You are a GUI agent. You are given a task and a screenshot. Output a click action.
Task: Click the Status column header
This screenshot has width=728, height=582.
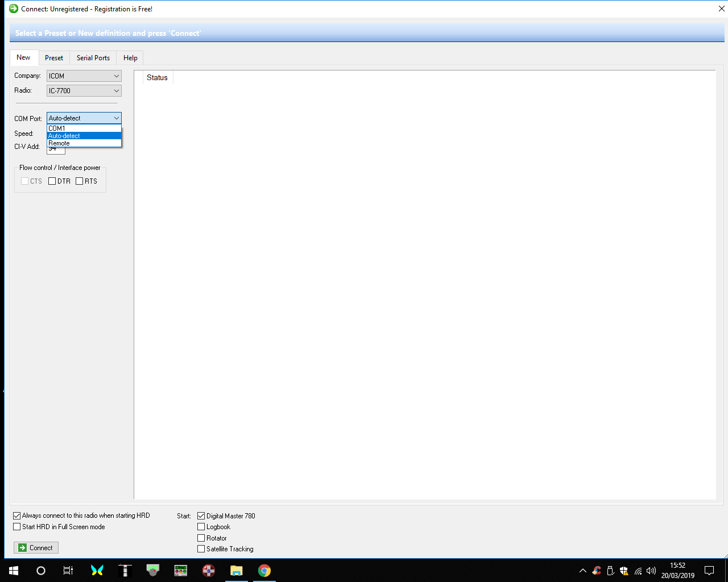157,78
